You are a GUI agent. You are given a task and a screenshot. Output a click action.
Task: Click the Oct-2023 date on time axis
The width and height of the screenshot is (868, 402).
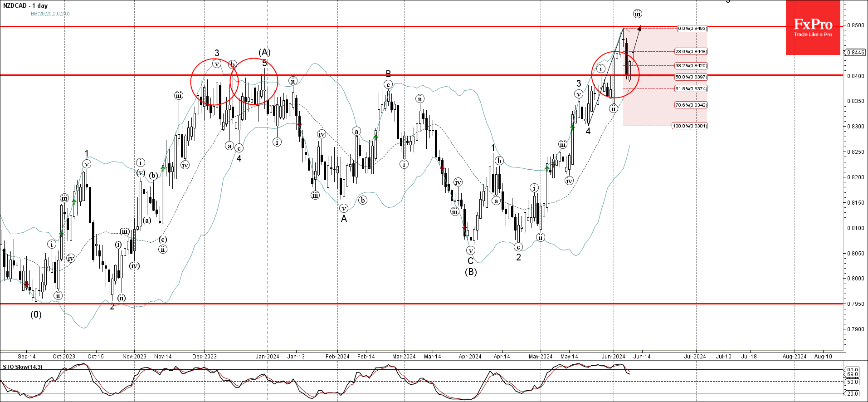[64, 357]
